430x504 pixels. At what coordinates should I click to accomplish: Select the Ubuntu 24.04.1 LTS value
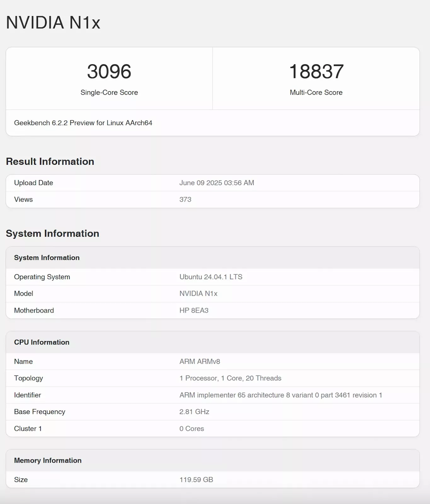pos(211,277)
